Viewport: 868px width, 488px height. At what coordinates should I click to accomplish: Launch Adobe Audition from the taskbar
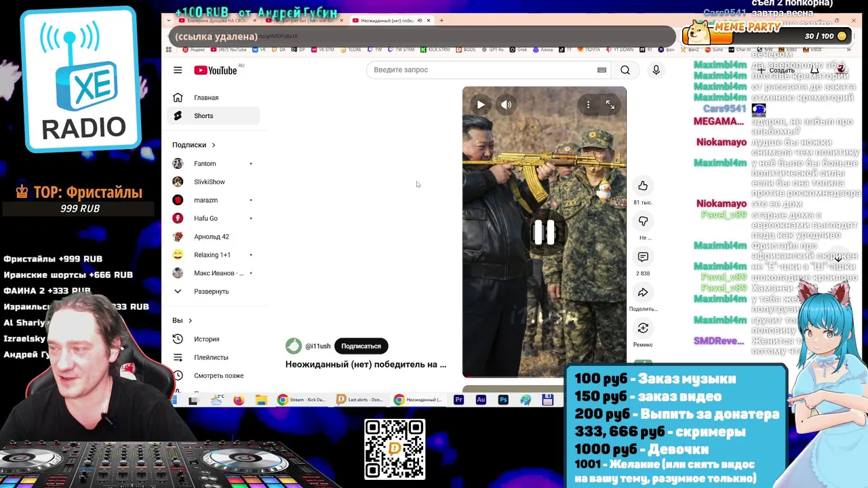pos(481,400)
